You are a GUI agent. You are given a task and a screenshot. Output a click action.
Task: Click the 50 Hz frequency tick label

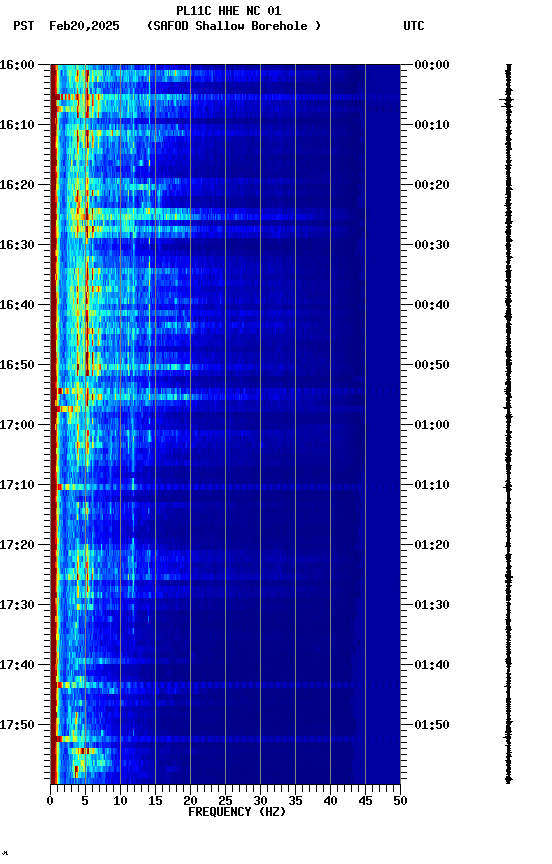[400, 801]
